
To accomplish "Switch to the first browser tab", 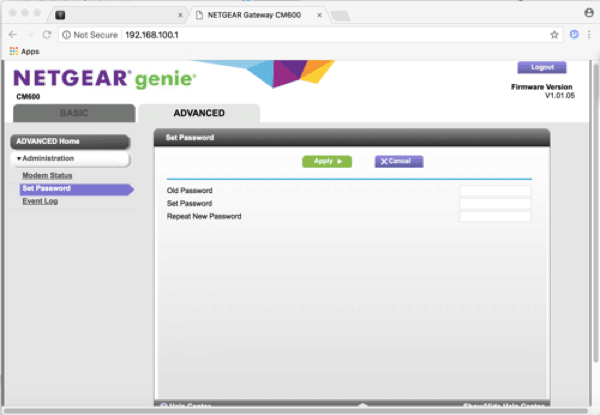I will click(x=117, y=15).
